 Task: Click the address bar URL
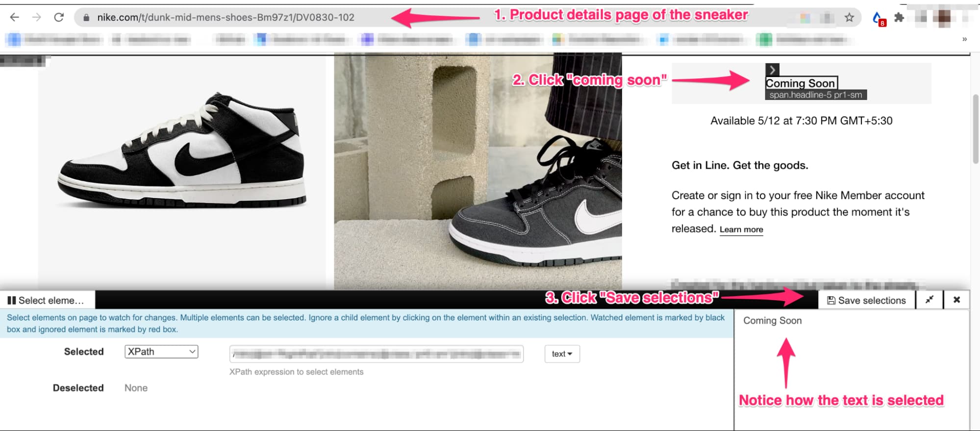(226, 18)
